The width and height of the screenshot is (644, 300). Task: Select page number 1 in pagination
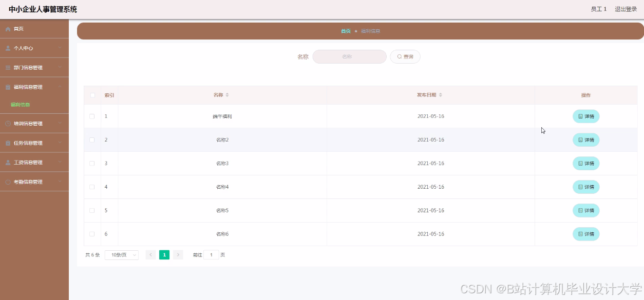[x=164, y=255]
